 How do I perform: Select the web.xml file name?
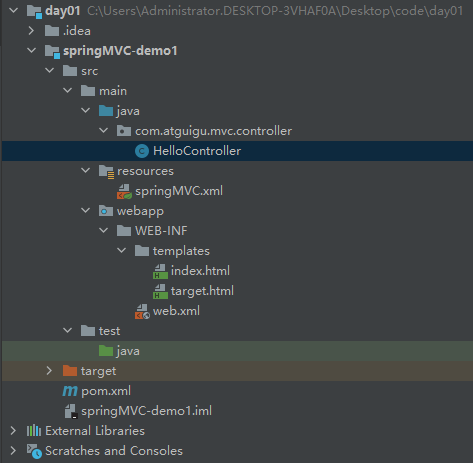coord(176,311)
